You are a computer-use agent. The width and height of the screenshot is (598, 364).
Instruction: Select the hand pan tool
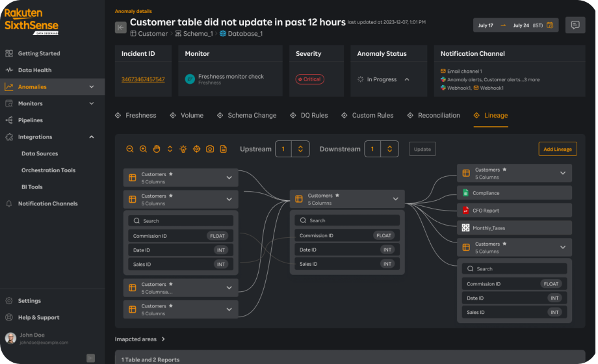click(157, 149)
